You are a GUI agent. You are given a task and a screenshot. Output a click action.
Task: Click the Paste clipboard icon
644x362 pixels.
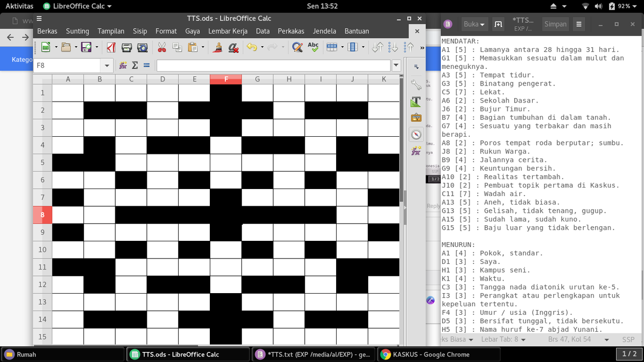click(193, 47)
